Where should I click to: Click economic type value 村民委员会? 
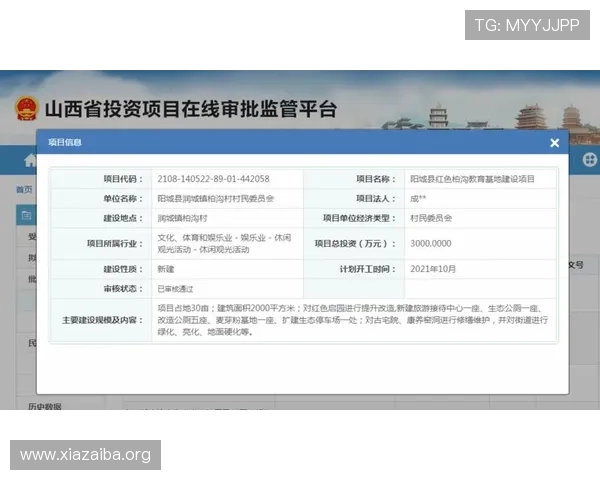431,218
